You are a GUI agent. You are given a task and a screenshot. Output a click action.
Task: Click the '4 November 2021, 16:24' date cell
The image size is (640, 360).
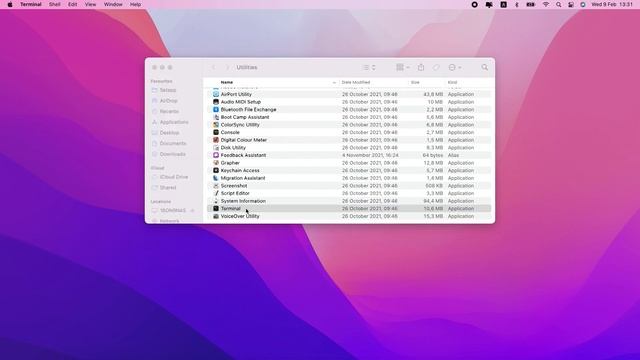(x=370, y=155)
